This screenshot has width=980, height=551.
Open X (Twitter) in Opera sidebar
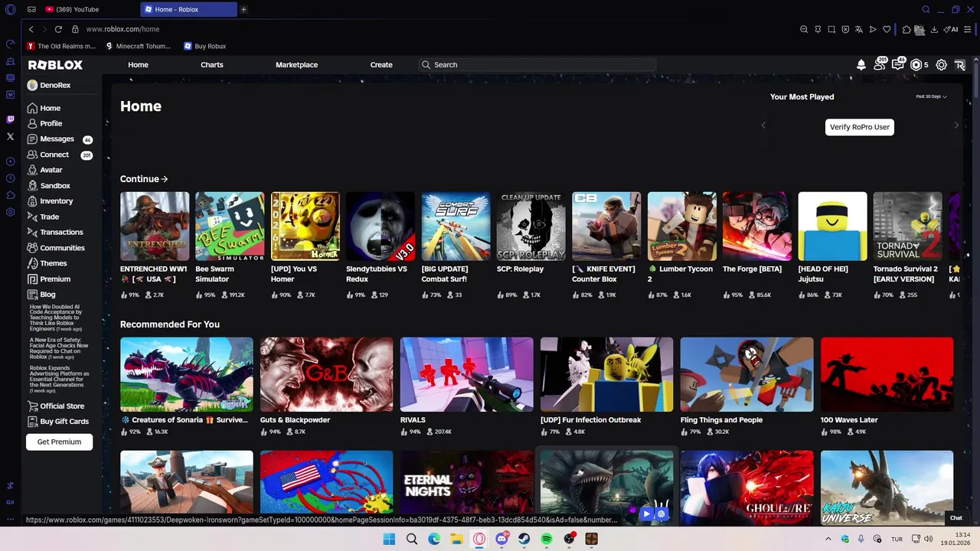pos(10,136)
